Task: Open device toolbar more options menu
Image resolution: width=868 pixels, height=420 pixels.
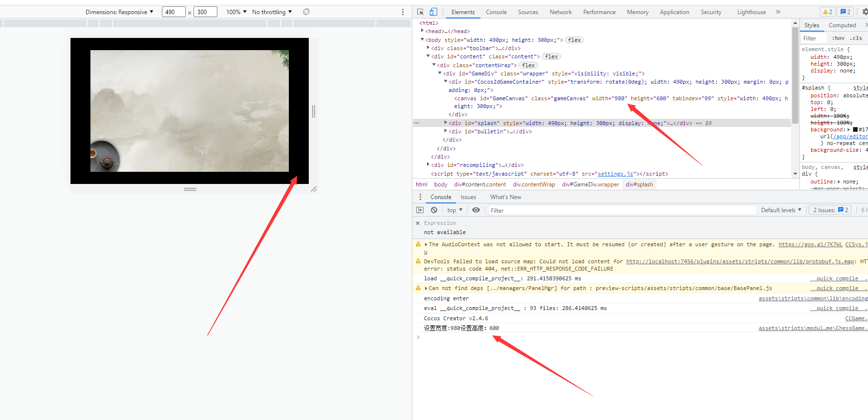Action: click(403, 12)
